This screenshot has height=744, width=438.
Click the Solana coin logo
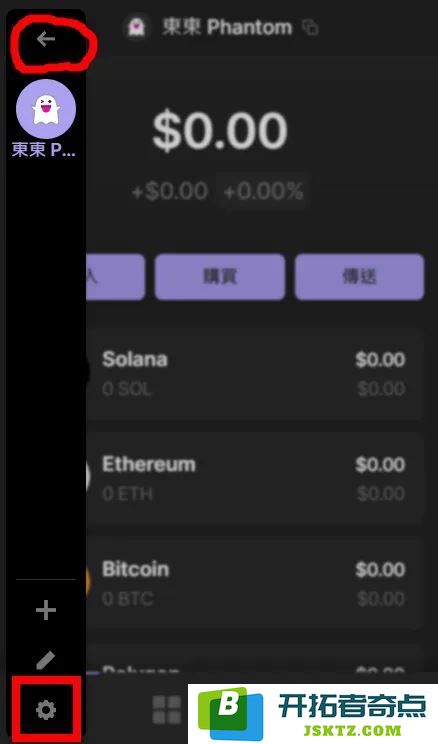tap(87, 374)
